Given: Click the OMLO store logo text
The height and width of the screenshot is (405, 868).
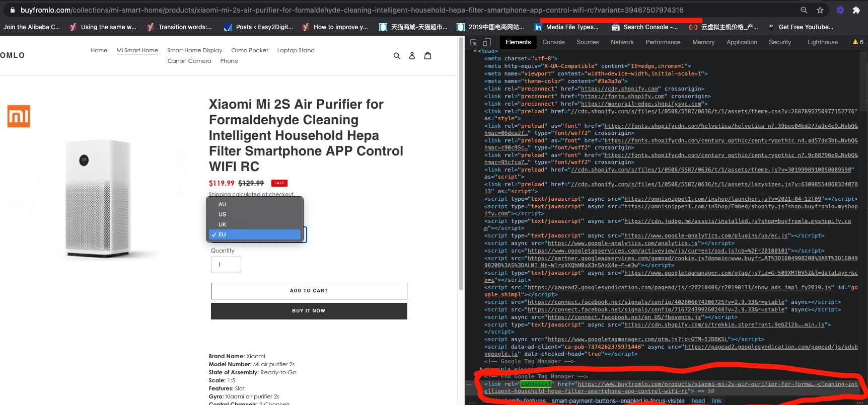Looking at the screenshot, I should pyautogui.click(x=13, y=55).
